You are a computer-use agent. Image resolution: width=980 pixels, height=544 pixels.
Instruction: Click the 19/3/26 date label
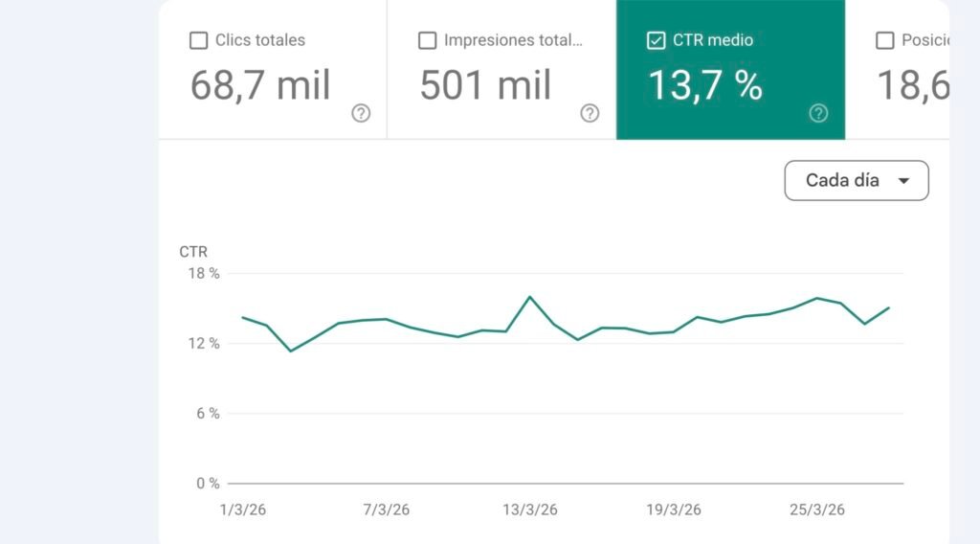coord(674,510)
